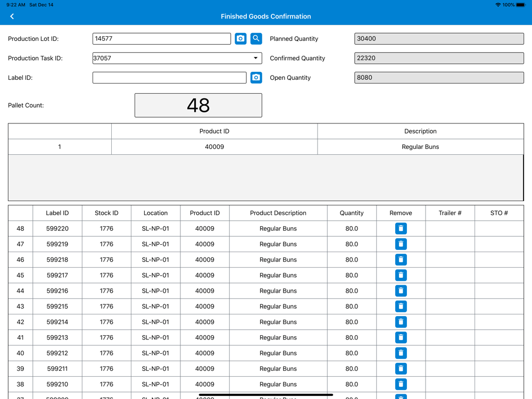Click the STO # column header
Screen dimensions: 532x399
[498, 213]
